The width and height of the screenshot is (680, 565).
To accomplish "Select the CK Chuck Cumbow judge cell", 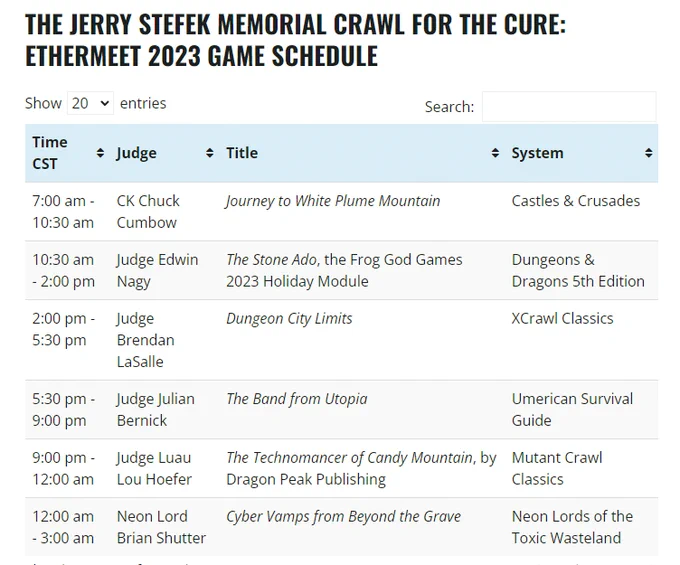I will pos(148,212).
